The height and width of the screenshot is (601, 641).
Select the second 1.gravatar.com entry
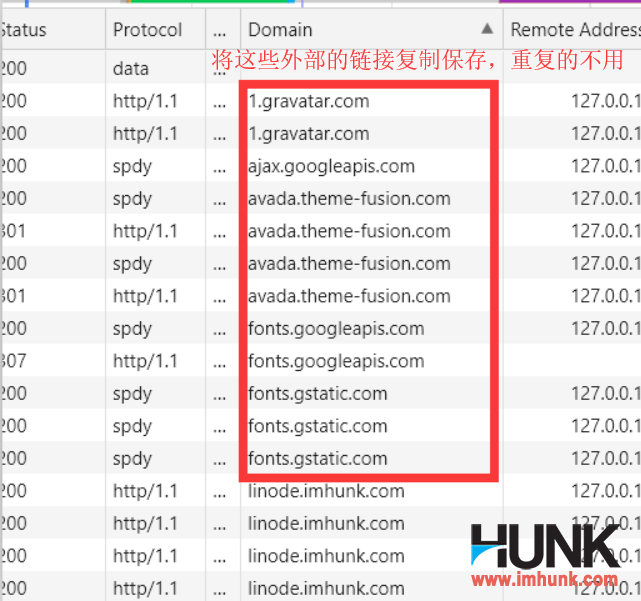309,134
